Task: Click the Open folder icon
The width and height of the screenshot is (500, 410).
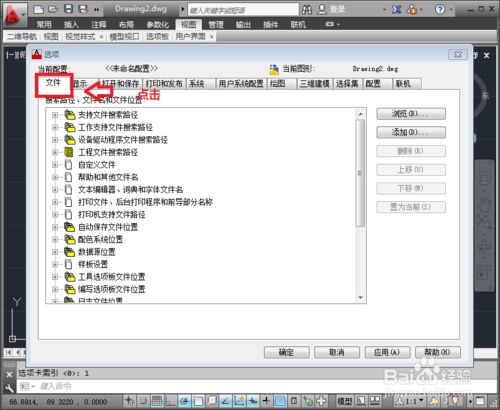Action: click(53, 9)
